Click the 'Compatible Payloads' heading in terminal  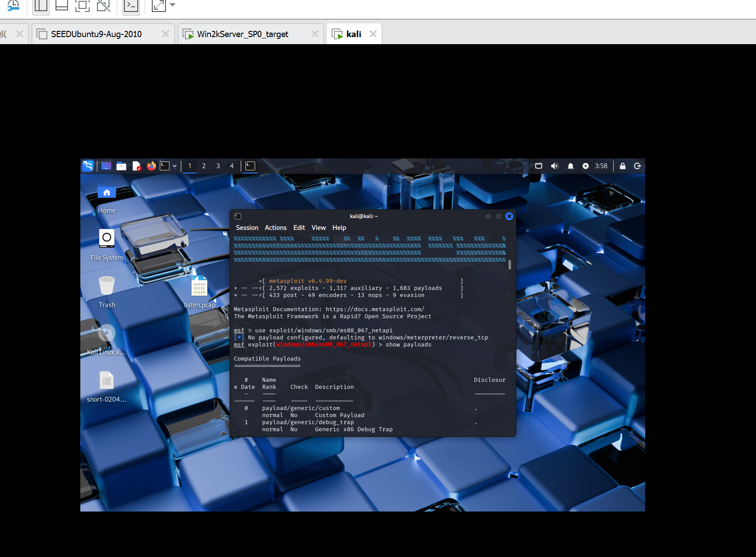point(267,359)
